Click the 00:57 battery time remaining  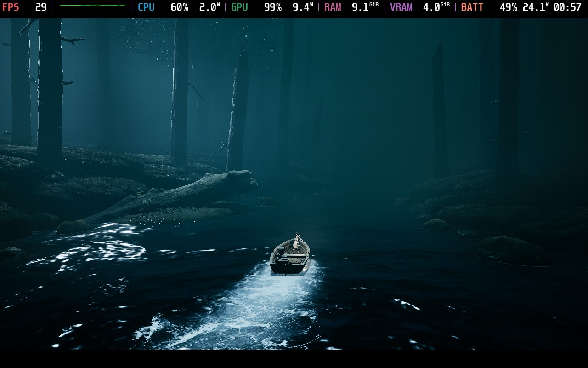[x=567, y=7]
